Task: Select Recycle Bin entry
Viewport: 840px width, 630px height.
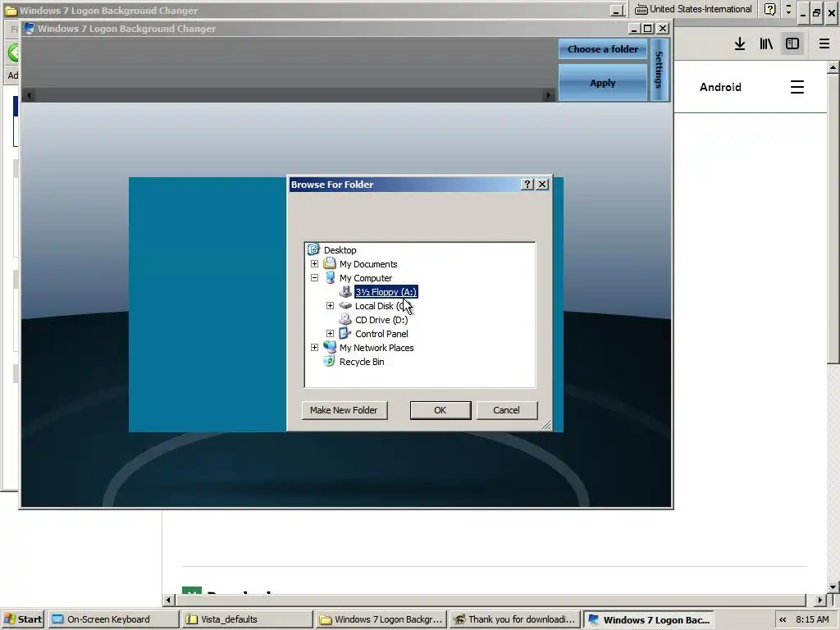Action: (362, 361)
